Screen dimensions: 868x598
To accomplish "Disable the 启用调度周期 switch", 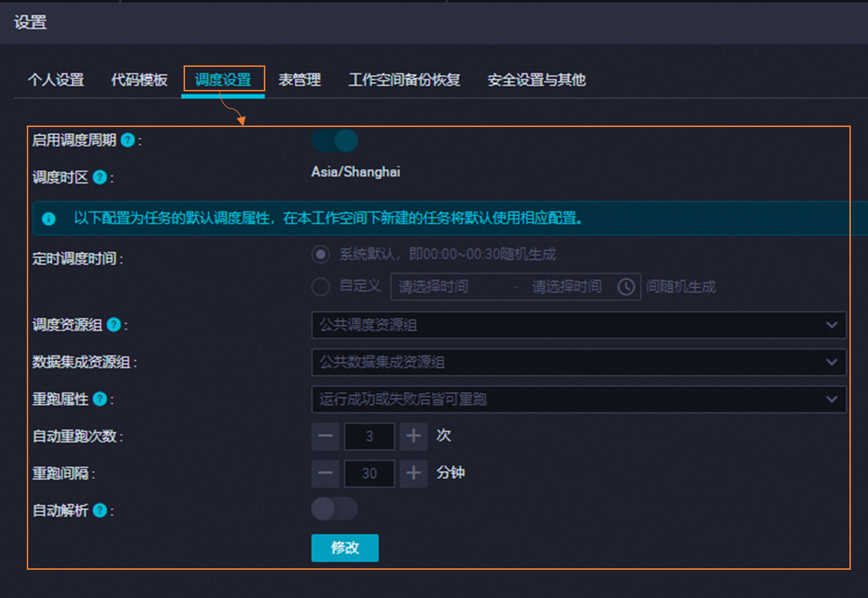I will [334, 140].
